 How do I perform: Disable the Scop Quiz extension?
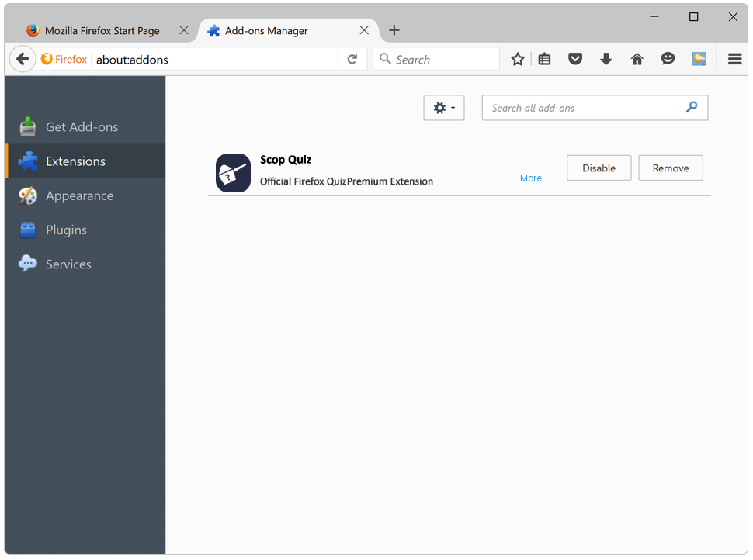pos(599,168)
